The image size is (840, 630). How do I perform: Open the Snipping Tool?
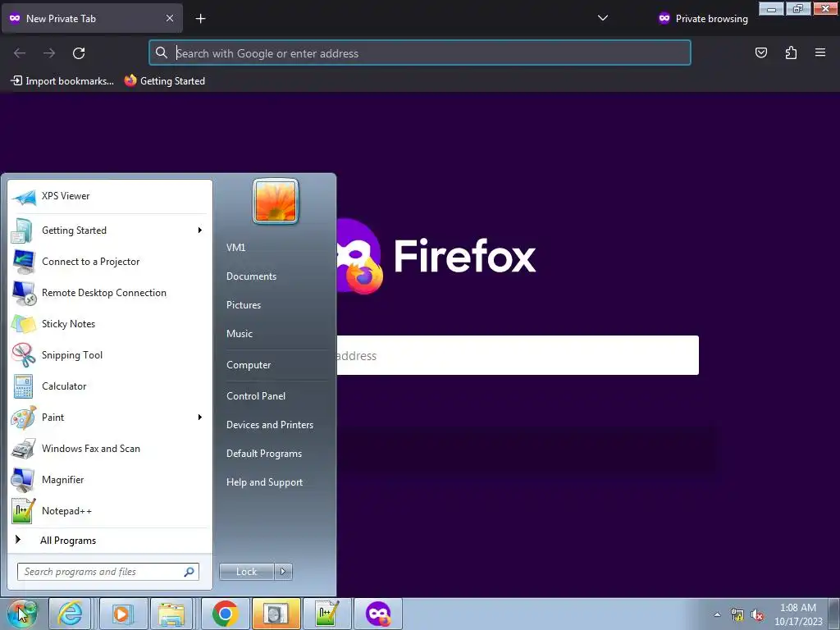point(110,354)
